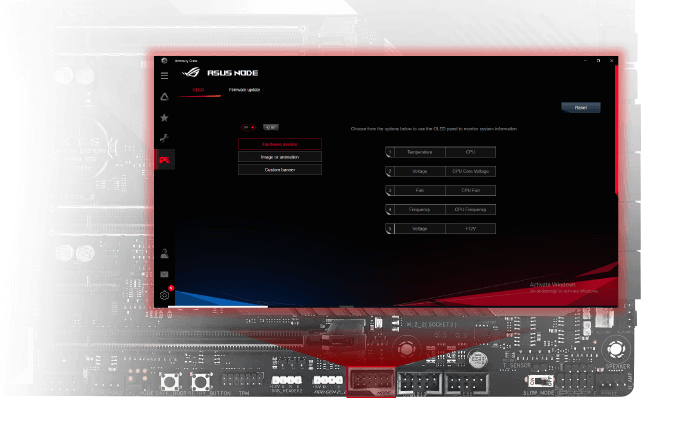Open the CPU Frequency sensor dropdown
Viewport: 683px width, 431px height.
pos(470,210)
